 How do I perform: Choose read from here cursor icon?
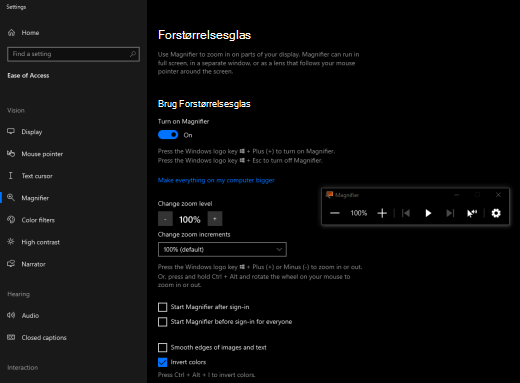(x=472, y=213)
